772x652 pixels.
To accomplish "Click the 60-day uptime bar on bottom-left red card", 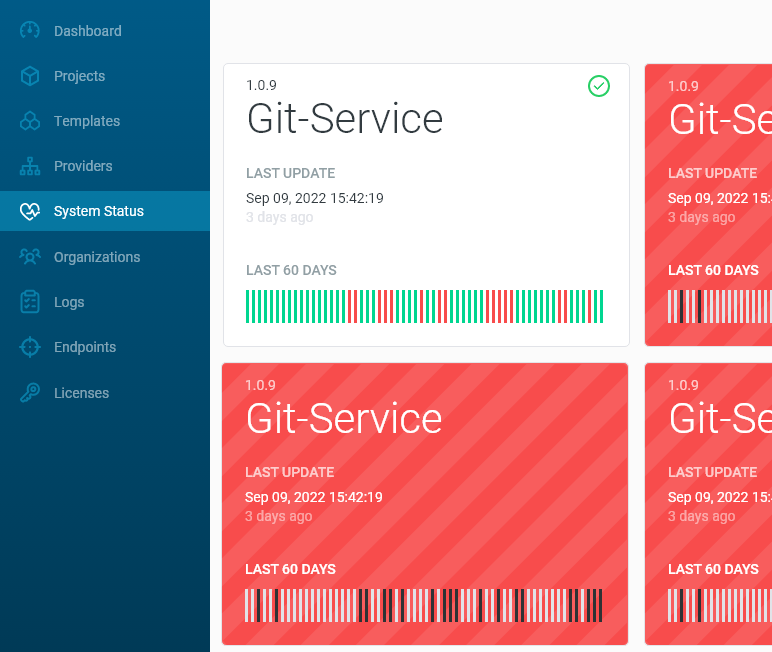I will 424,606.
